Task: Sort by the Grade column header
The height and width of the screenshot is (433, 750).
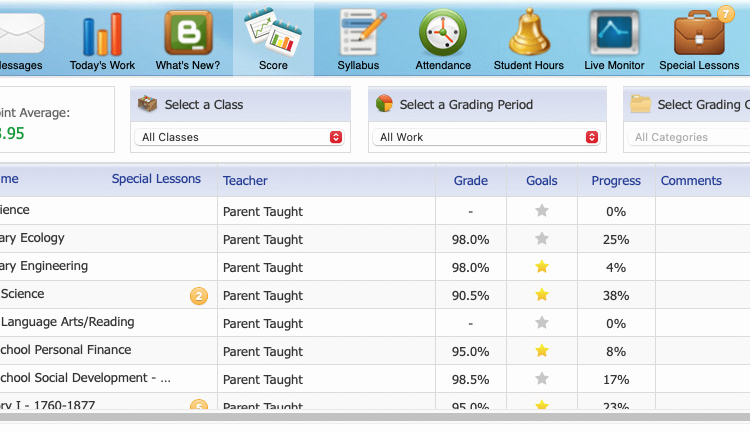Action: [471, 181]
